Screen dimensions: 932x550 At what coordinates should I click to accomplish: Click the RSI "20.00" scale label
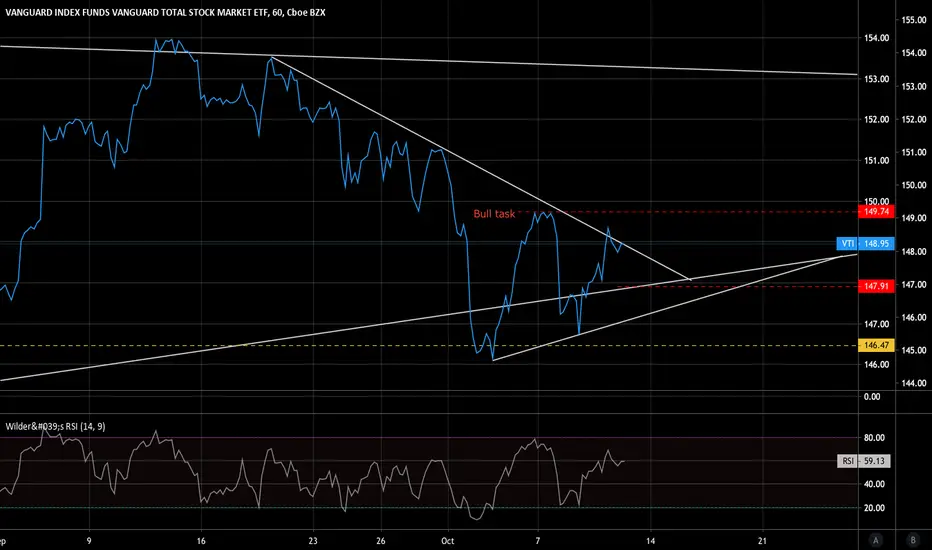pos(874,508)
